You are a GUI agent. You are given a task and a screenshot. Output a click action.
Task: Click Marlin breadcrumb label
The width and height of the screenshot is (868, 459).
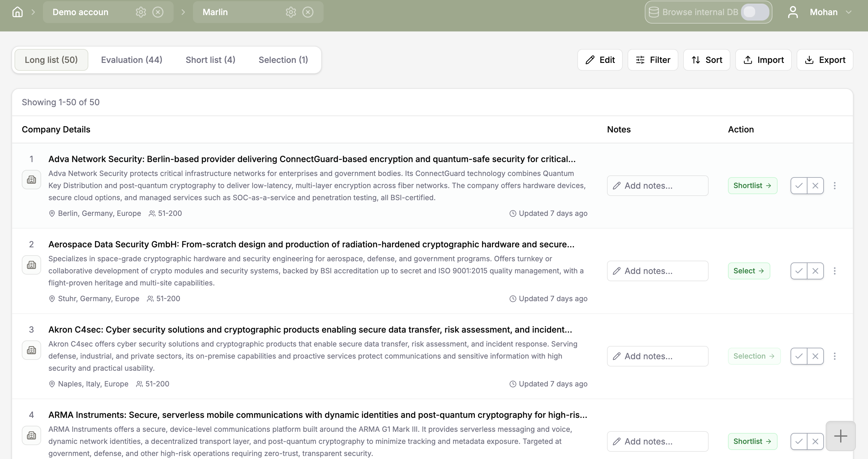[215, 12]
